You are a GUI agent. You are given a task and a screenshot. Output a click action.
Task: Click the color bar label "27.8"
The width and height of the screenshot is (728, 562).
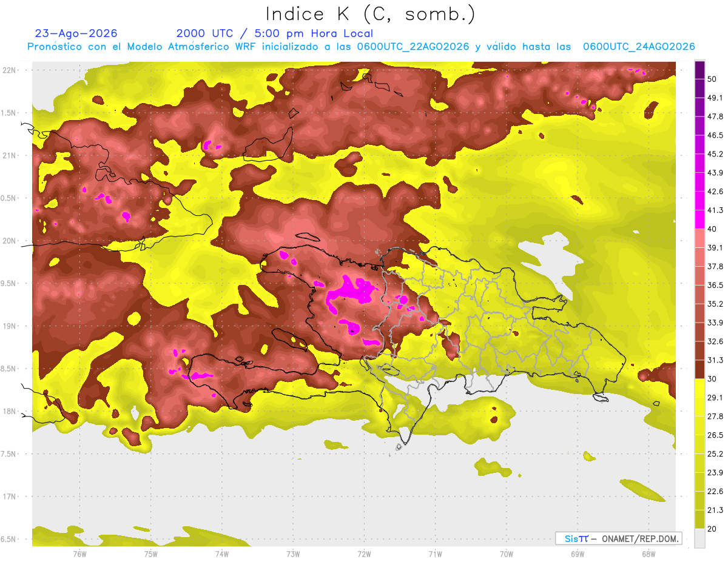(x=715, y=416)
